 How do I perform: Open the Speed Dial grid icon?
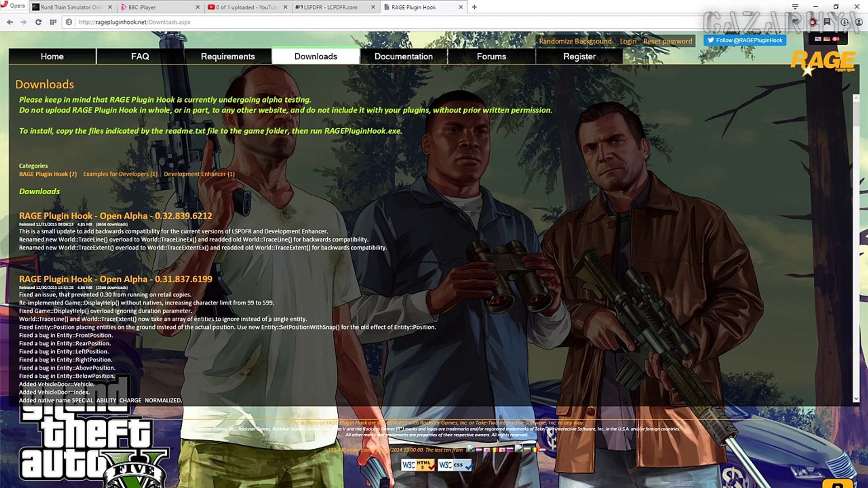[53, 22]
